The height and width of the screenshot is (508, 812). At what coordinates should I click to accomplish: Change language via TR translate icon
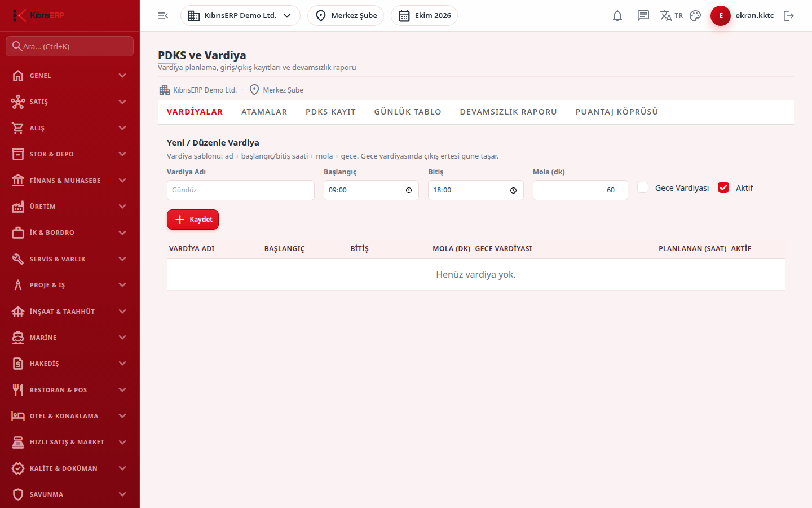coord(671,16)
